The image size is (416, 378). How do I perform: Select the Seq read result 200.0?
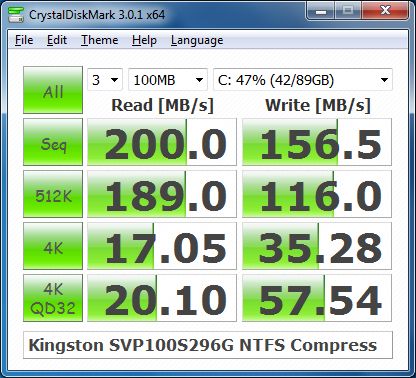pyautogui.click(x=162, y=142)
